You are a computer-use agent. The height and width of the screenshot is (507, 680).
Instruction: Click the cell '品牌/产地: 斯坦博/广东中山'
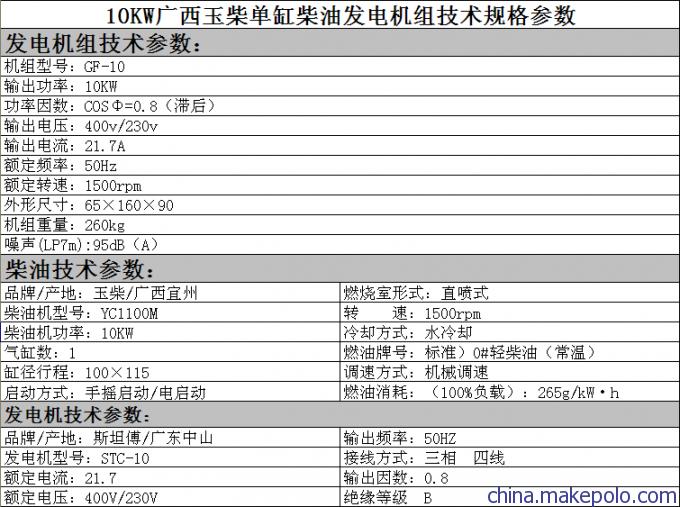point(170,438)
